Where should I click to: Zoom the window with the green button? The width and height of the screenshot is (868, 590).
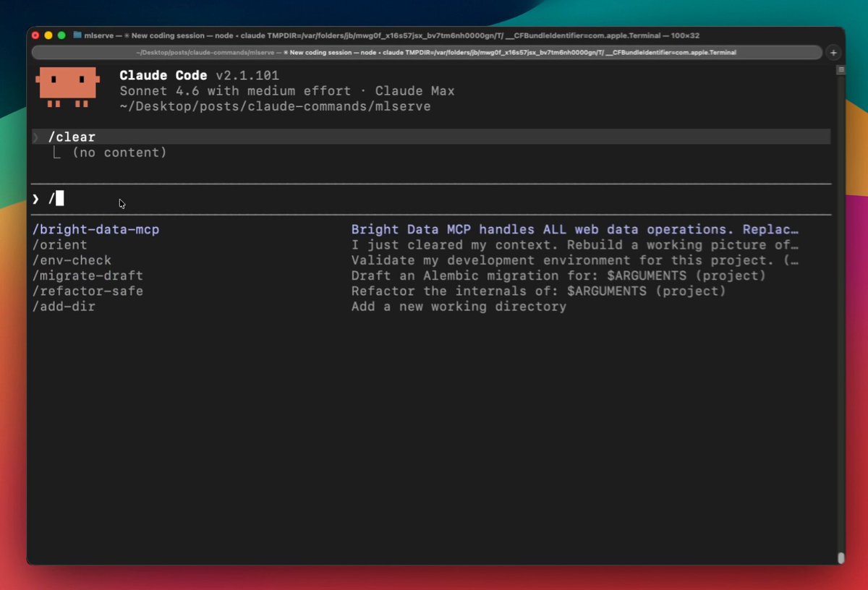point(61,35)
